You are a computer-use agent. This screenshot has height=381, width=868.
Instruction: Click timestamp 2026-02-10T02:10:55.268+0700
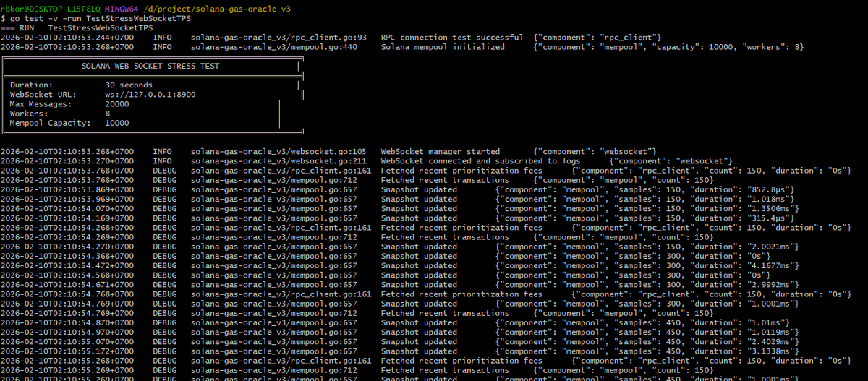click(67, 361)
